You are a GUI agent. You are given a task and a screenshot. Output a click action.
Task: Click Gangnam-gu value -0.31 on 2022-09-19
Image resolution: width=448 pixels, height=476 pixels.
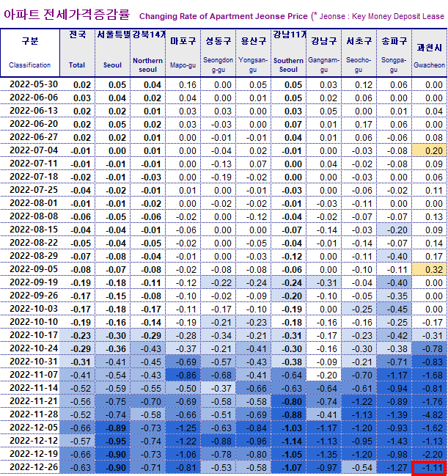[324, 282]
